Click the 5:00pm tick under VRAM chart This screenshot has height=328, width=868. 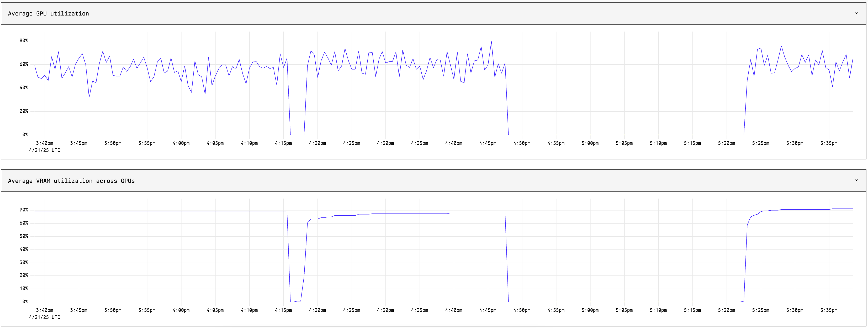(x=590, y=310)
